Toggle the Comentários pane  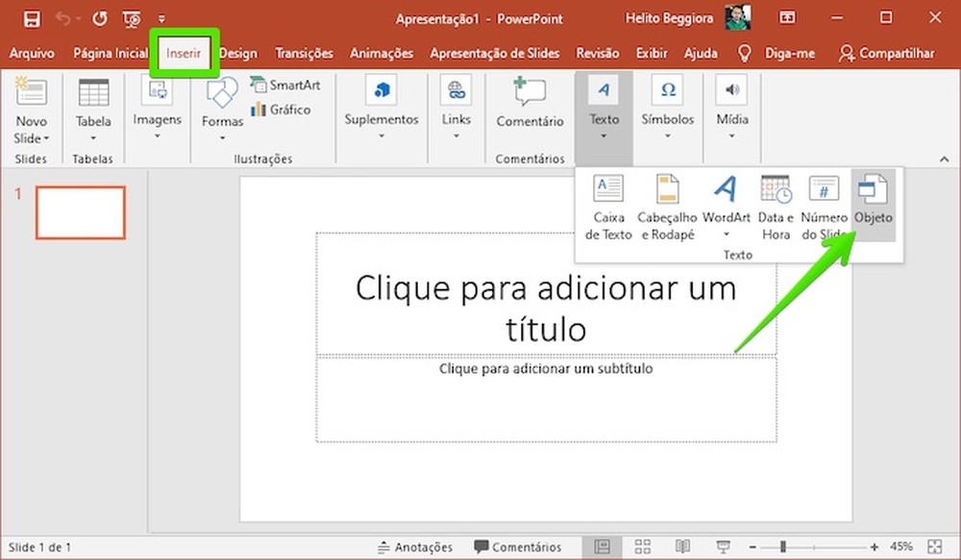pos(520,547)
